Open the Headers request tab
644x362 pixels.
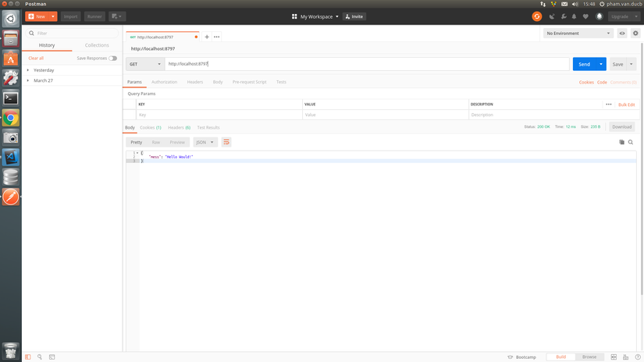pos(195,82)
